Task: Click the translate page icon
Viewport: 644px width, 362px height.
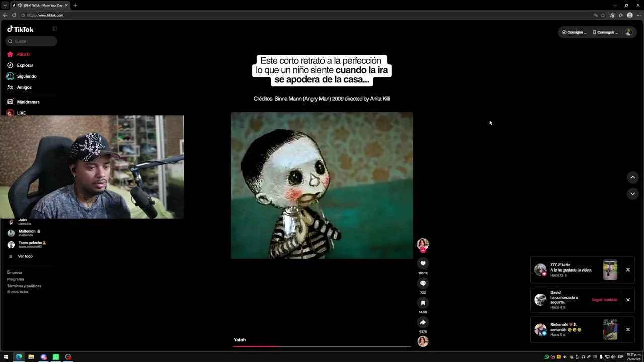Action: [x=596, y=15]
